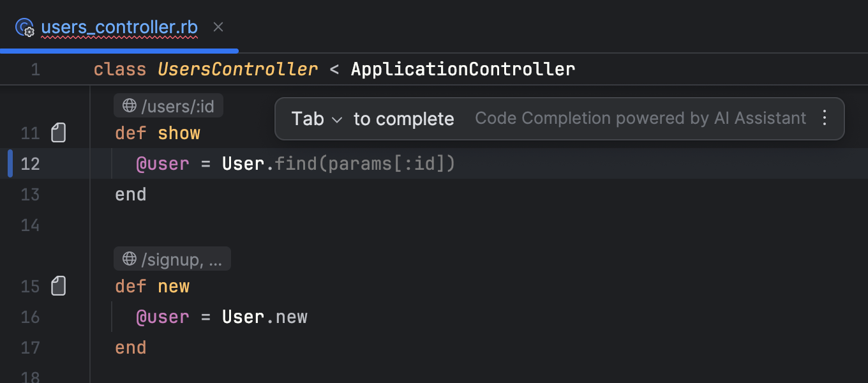Screen dimensions: 868x383
Task: Expand the Tab shortcut dropdown chevron
Action: pos(338,119)
